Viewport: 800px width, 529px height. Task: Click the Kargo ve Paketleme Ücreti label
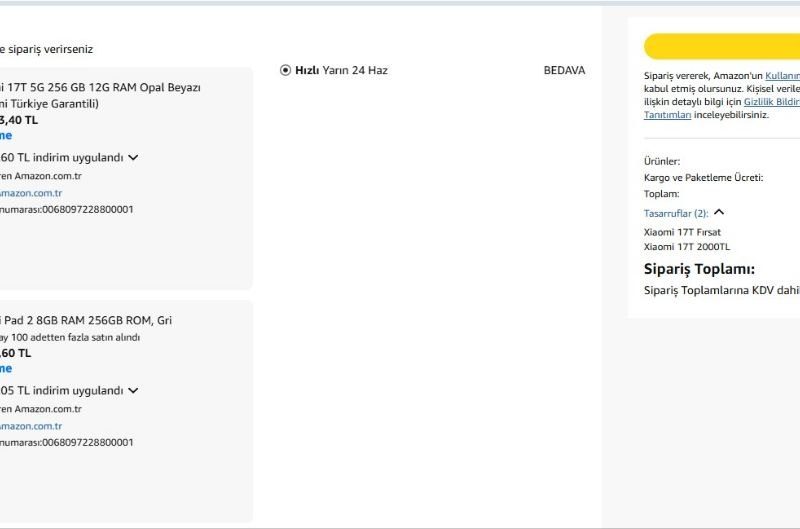tap(704, 178)
